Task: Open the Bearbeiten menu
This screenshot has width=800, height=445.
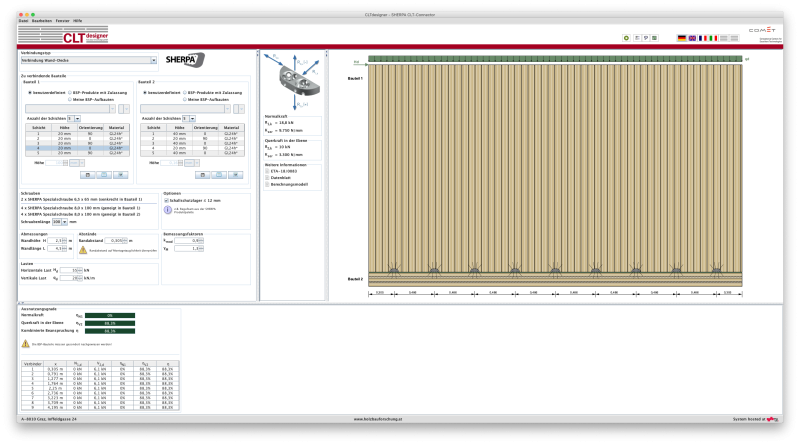Action: [x=41, y=20]
